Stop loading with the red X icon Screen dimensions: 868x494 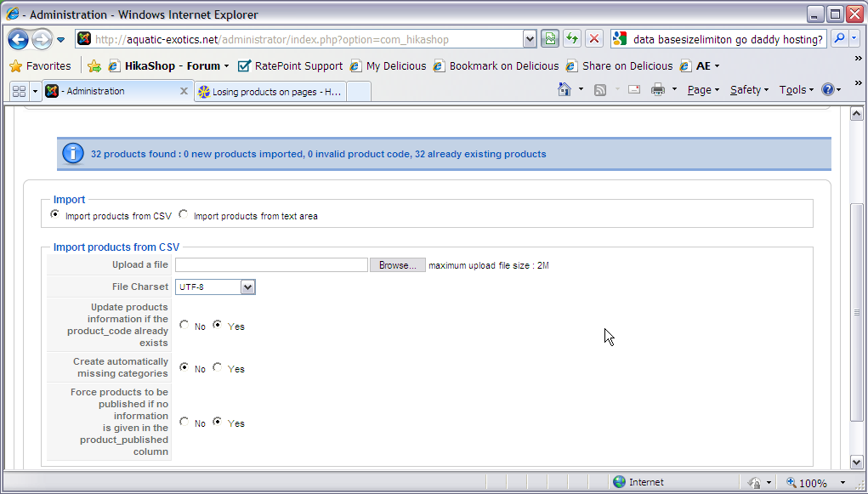[x=594, y=39]
